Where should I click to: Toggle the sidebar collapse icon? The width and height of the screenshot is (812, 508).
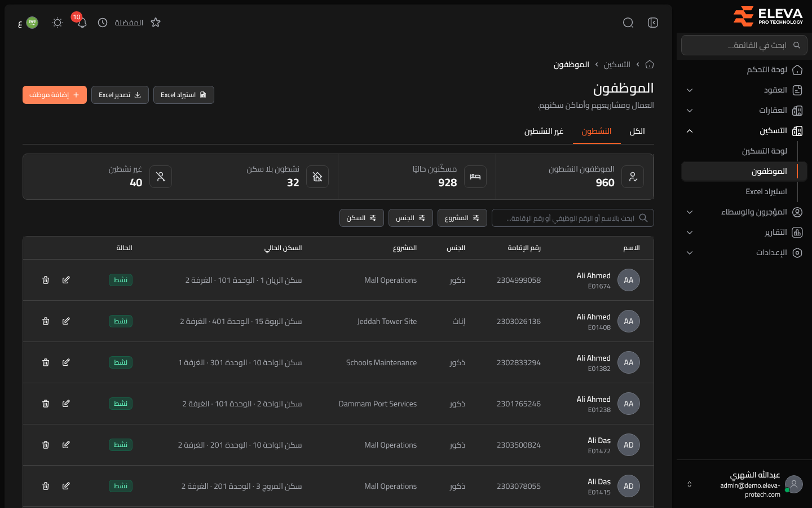(x=653, y=23)
